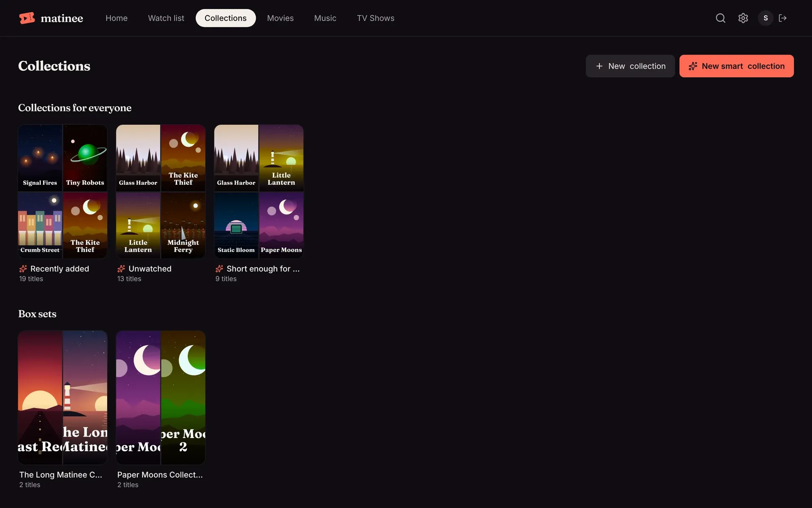Click the smart sparkle icon beside Recently added
The image size is (812, 508).
tap(23, 269)
